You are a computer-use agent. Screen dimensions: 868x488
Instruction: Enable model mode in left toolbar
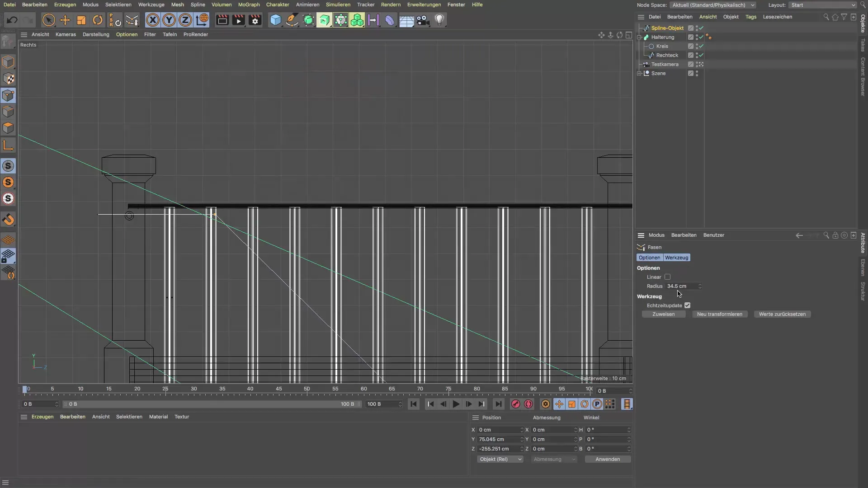pyautogui.click(x=8, y=62)
